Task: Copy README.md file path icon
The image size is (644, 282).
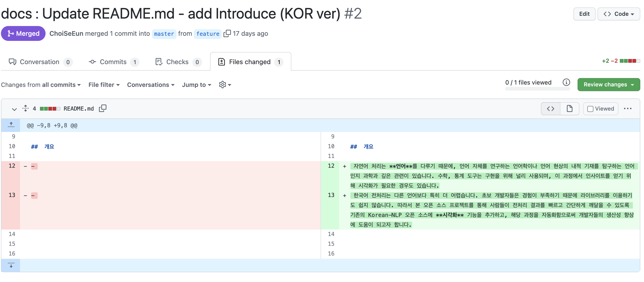Action: click(x=102, y=108)
